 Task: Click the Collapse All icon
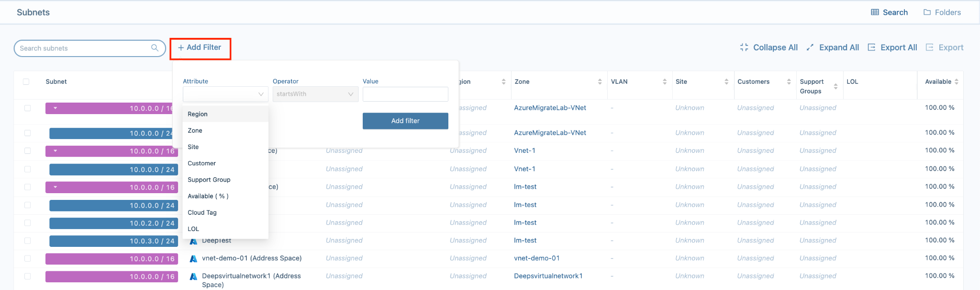point(744,47)
